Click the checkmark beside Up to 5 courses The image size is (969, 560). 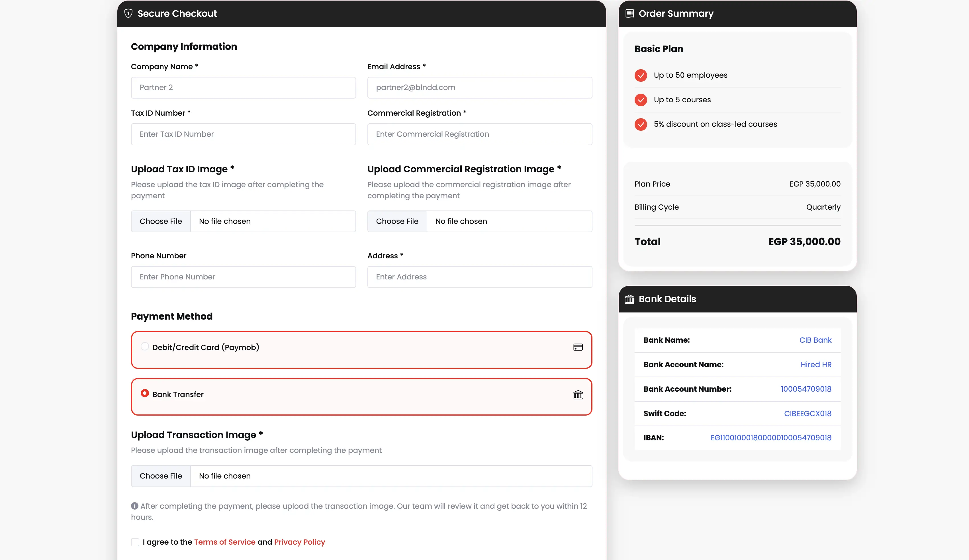coord(641,100)
